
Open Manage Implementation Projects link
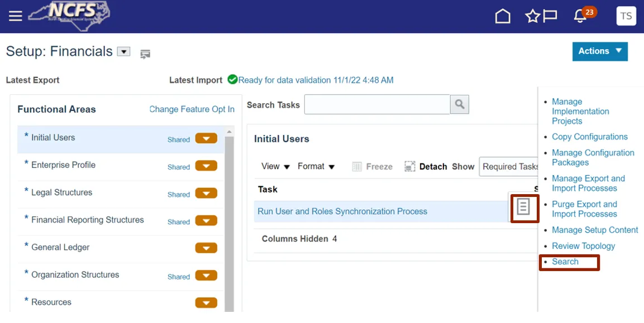[580, 111]
